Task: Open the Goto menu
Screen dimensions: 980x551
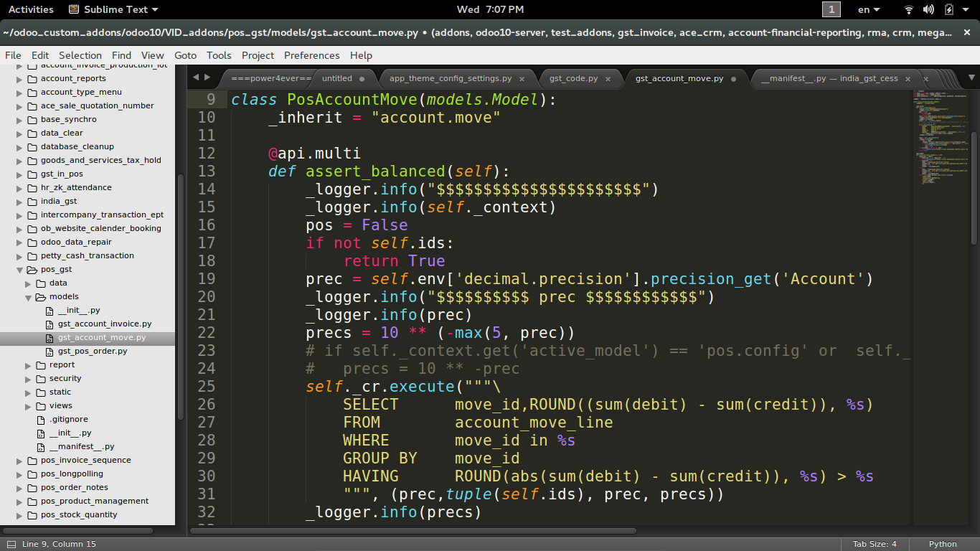Action: (x=185, y=55)
